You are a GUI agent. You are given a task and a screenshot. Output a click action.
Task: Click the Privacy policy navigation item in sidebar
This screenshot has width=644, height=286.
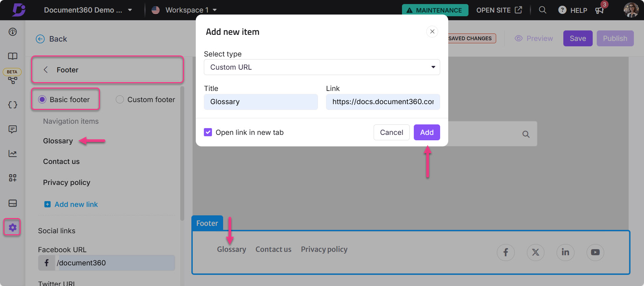coord(66,182)
